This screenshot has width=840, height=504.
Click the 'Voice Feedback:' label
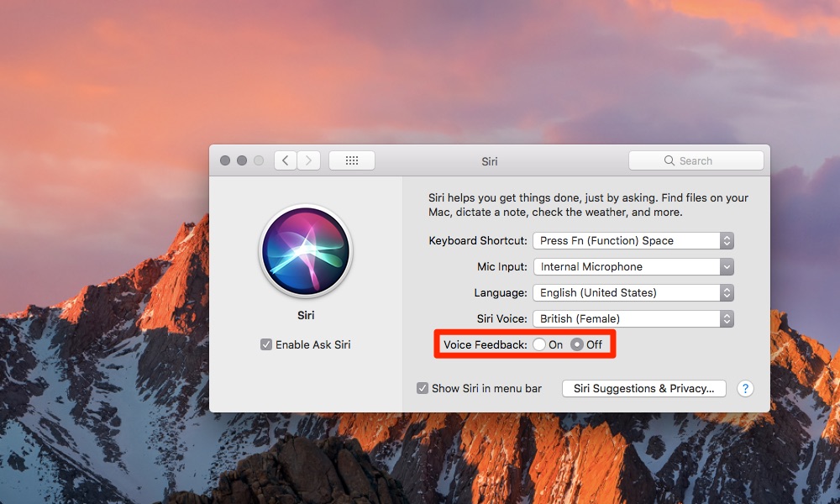pyautogui.click(x=486, y=344)
